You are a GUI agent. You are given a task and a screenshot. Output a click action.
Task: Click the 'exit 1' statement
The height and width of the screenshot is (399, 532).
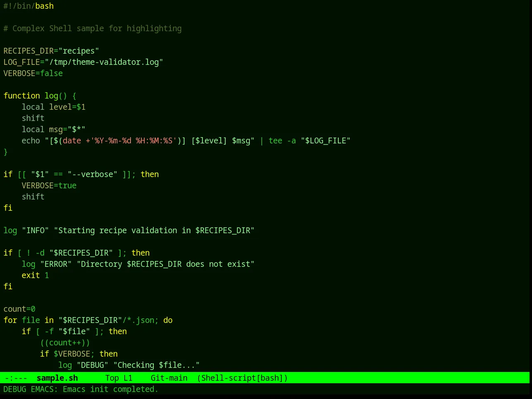[x=35, y=276]
